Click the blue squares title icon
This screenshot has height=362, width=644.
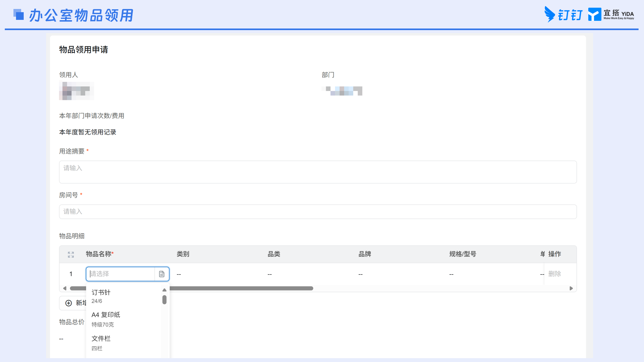tap(19, 14)
